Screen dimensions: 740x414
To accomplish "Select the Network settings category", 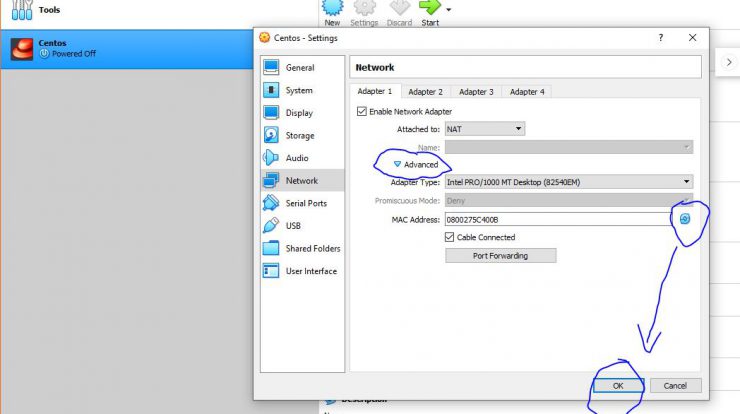I will click(x=302, y=180).
